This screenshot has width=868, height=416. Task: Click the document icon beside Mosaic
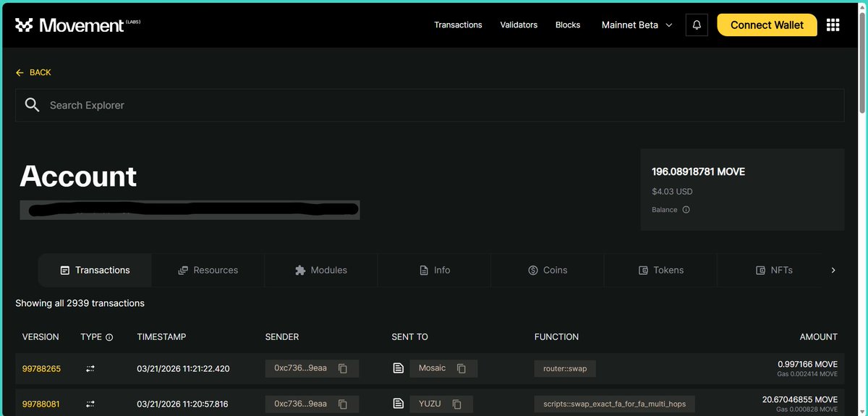point(398,368)
